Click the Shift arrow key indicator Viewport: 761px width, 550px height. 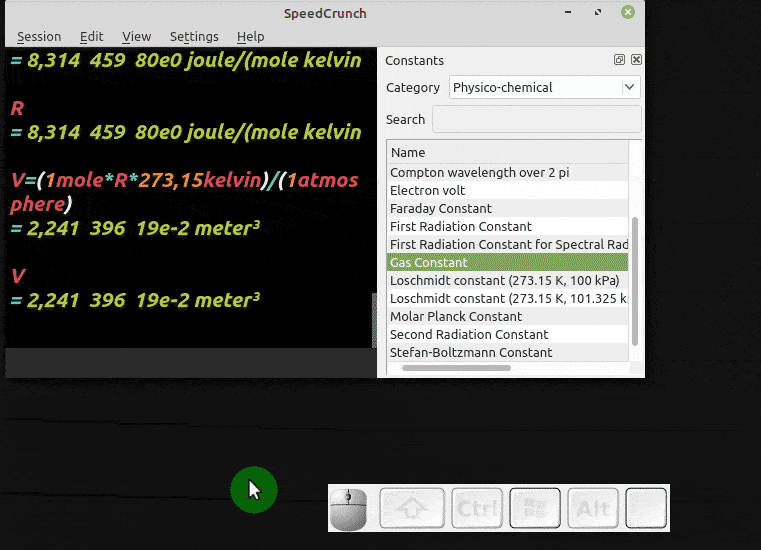412,508
